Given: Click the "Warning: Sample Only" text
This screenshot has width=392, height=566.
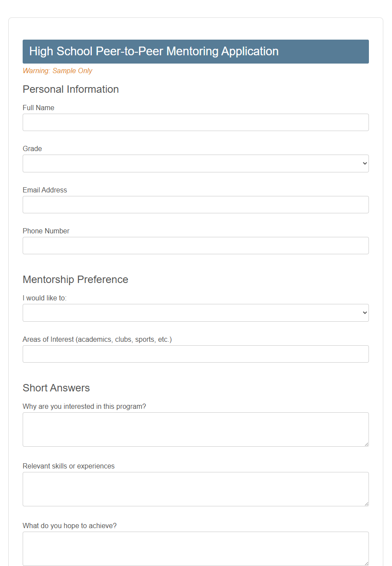Looking at the screenshot, I should 57,71.
